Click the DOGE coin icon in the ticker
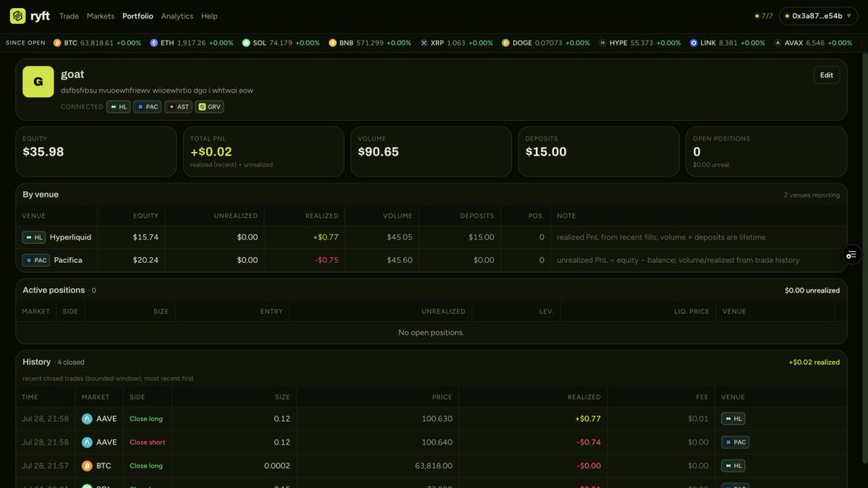The width and height of the screenshot is (868, 488). pyautogui.click(x=506, y=43)
